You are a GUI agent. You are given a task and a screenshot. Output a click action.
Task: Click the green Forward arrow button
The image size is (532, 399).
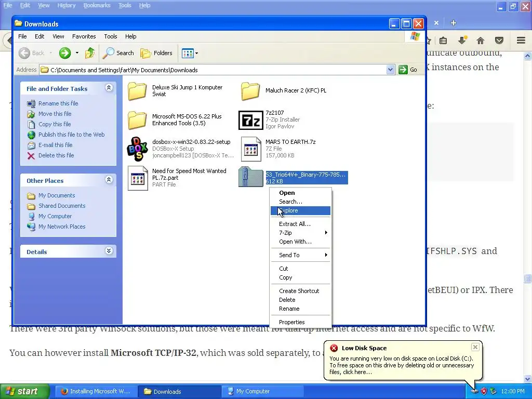pyautogui.click(x=65, y=53)
